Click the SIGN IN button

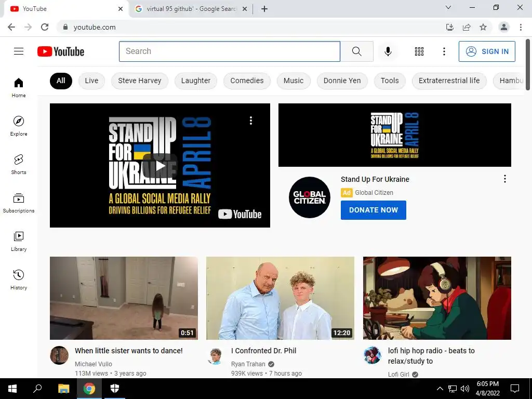(487, 51)
